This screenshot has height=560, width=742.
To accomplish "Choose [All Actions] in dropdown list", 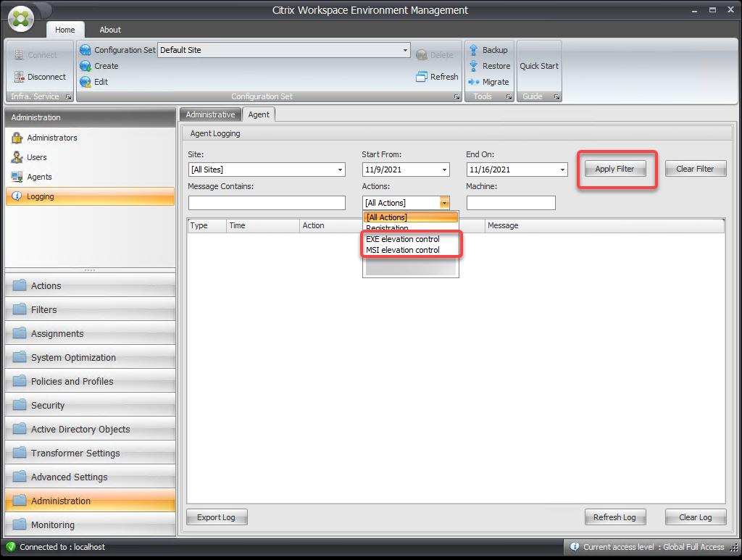I will (410, 217).
